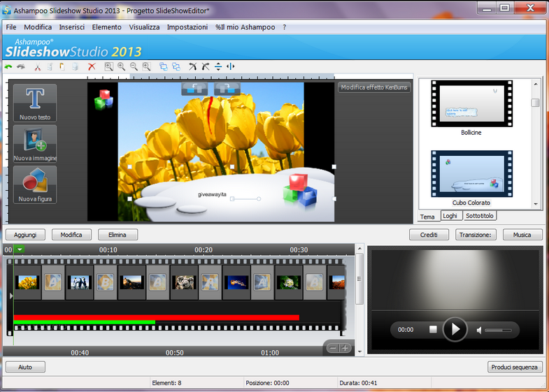Click the Modifica button below the preview
This screenshot has height=392, width=549.
[x=71, y=235]
